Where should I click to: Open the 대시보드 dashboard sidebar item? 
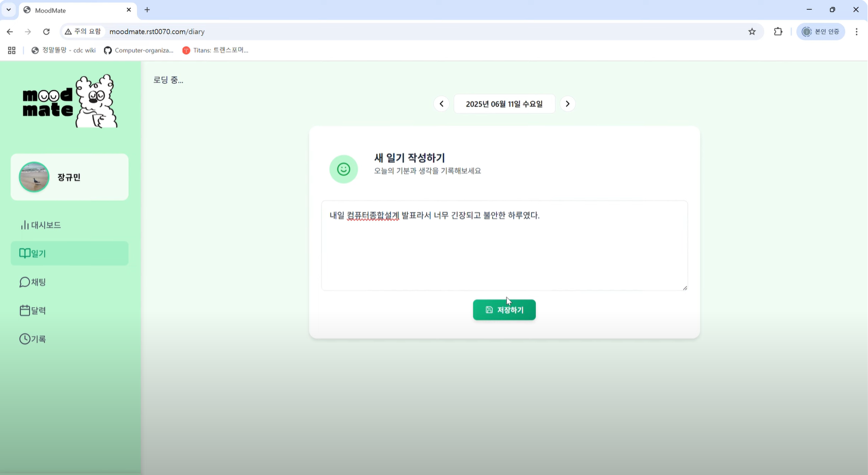point(41,225)
